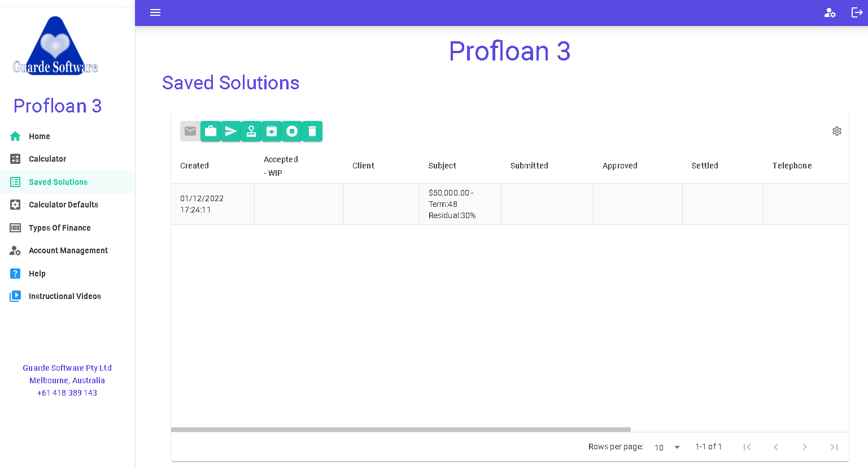Viewport: 868px width, 468px height.
Task: Sort by the Settled column header
Action: (705, 166)
